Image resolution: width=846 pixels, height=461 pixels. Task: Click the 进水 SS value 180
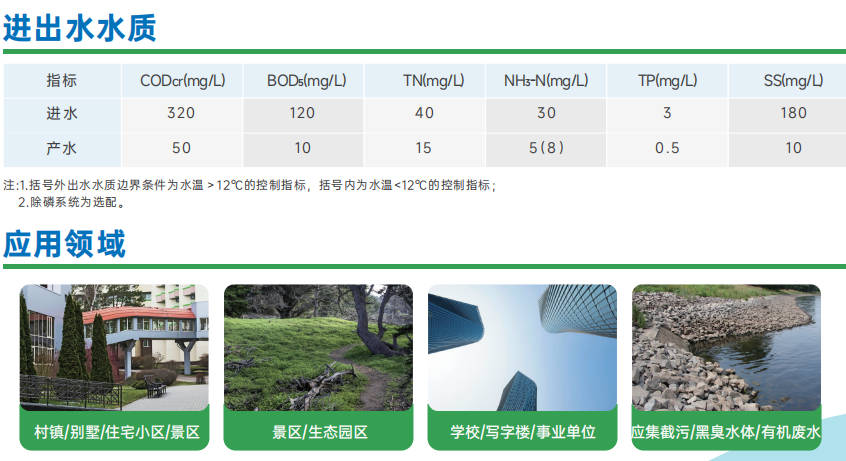pos(793,113)
